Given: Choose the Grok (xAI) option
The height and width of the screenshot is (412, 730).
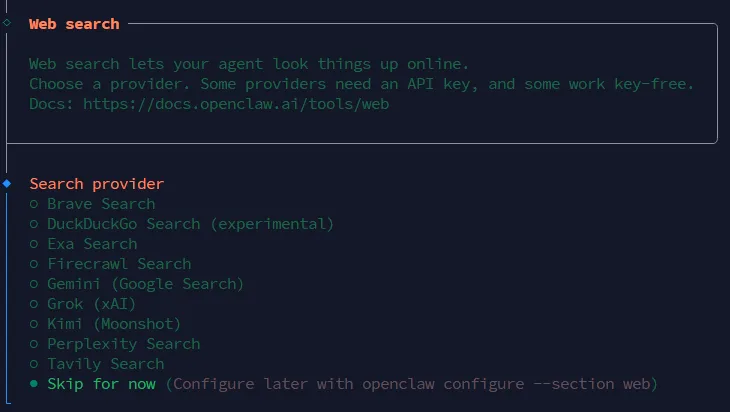Looking at the screenshot, I should pos(91,304).
